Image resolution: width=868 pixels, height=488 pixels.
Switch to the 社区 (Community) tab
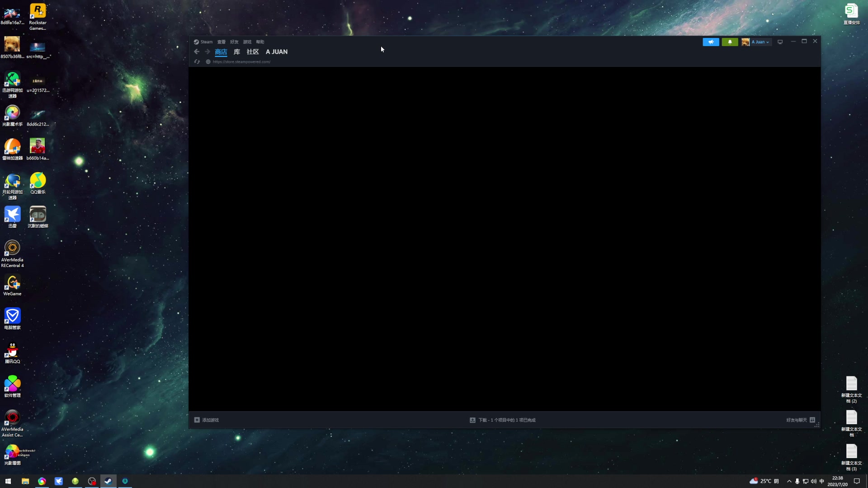(x=253, y=52)
